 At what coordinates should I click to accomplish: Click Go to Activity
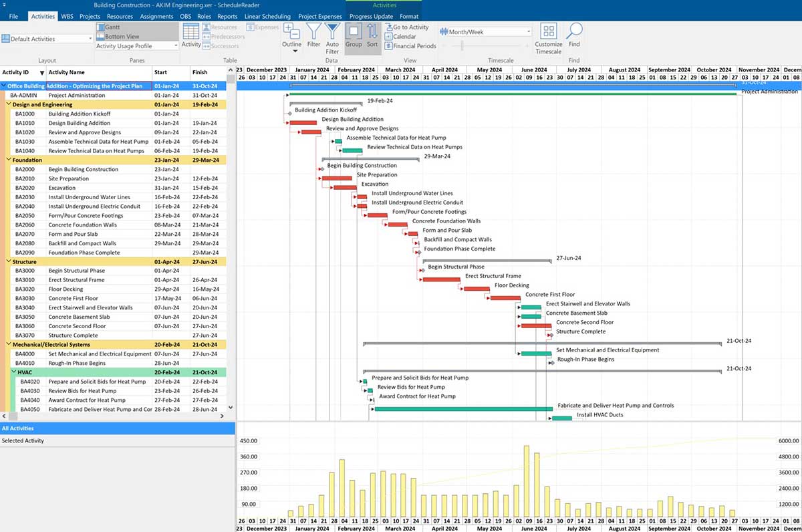406,27
